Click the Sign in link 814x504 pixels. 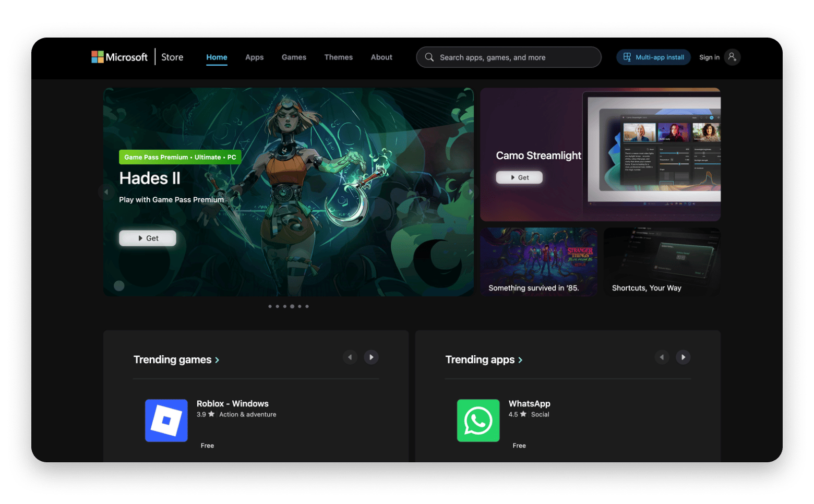[x=710, y=57]
